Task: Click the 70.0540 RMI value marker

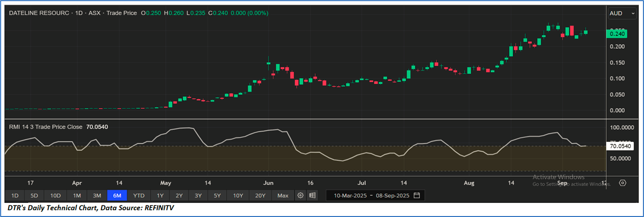Action: click(619, 146)
